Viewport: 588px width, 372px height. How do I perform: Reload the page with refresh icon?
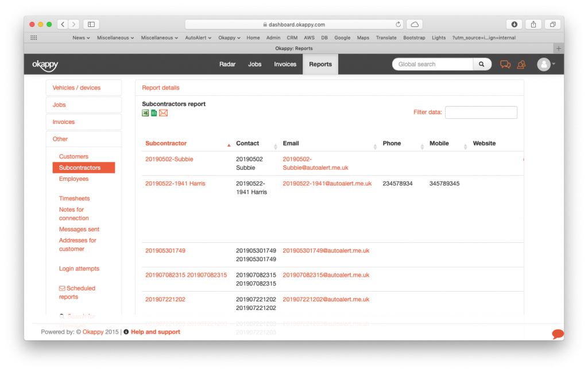pyautogui.click(x=398, y=24)
